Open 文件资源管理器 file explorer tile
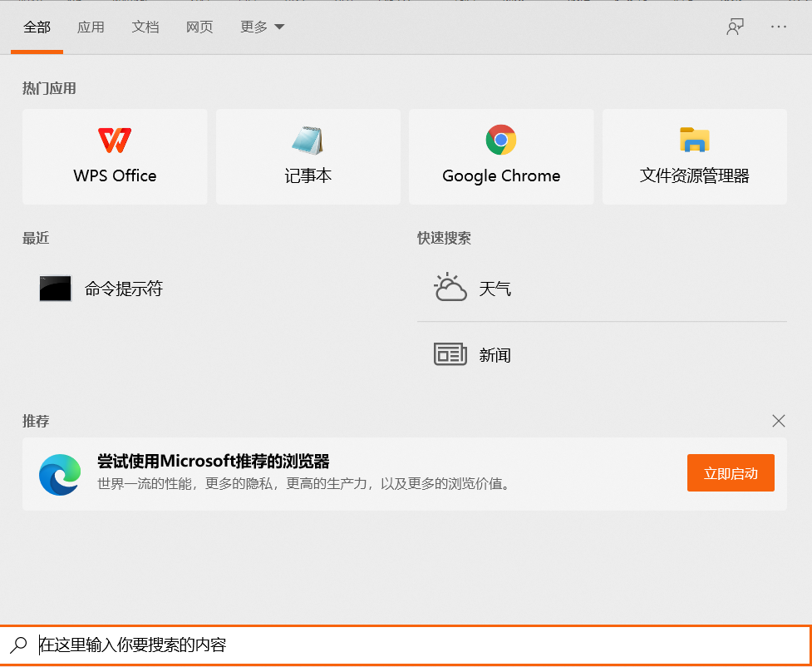The height and width of the screenshot is (667, 812). point(695,156)
